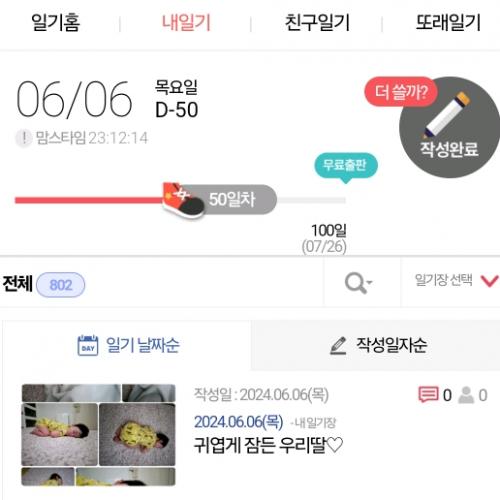Click the red comment bubble icon
This screenshot has width=500, height=500.
point(428,395)
